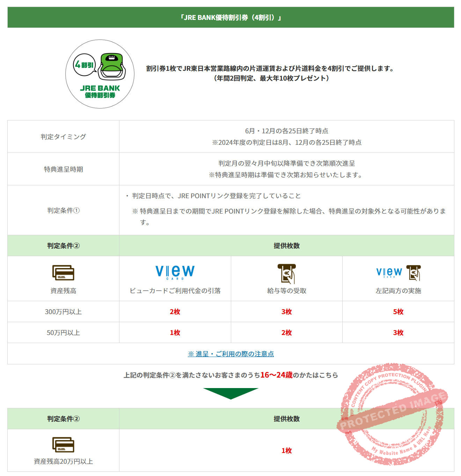The image size is (461, 476).
Task: Click the ビューカードご利用代金の引落 caption
Action: (175, 291)
